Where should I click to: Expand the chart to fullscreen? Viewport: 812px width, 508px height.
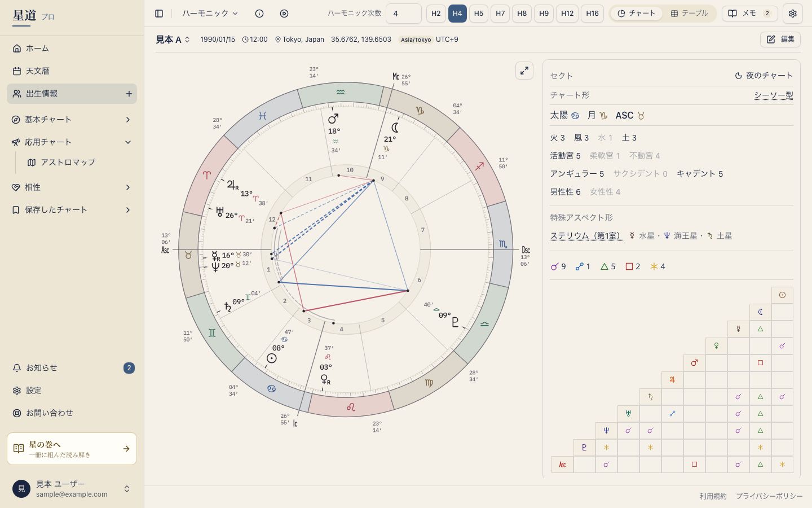click(x=524, y=71)
